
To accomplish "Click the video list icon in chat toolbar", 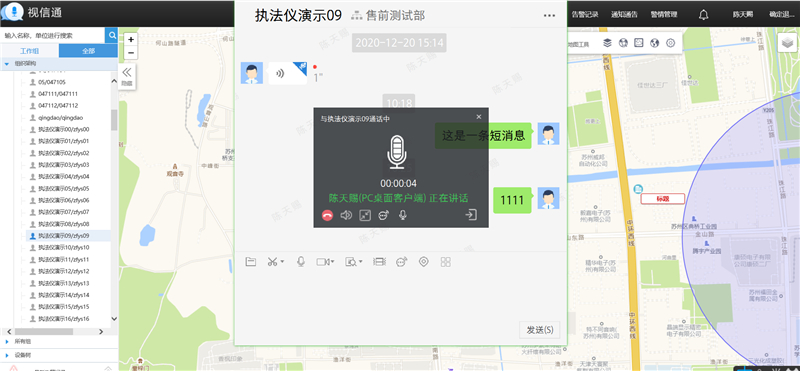I will [379, 262].
